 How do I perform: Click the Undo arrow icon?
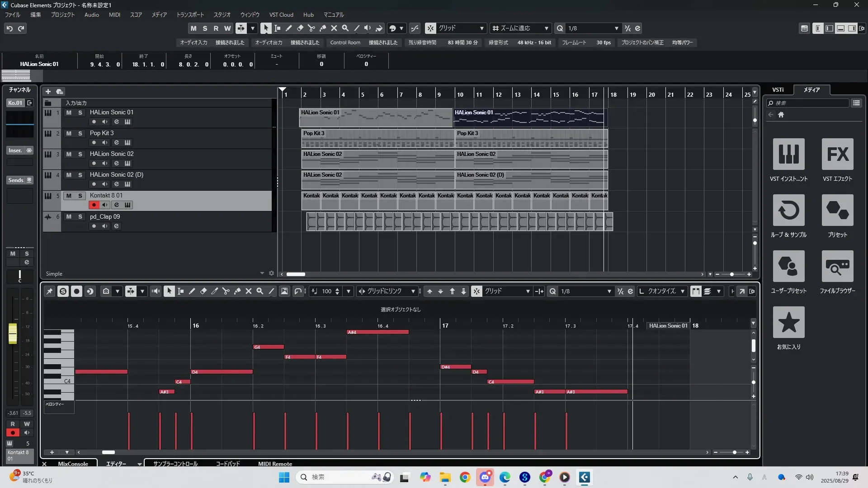[9, 28]
